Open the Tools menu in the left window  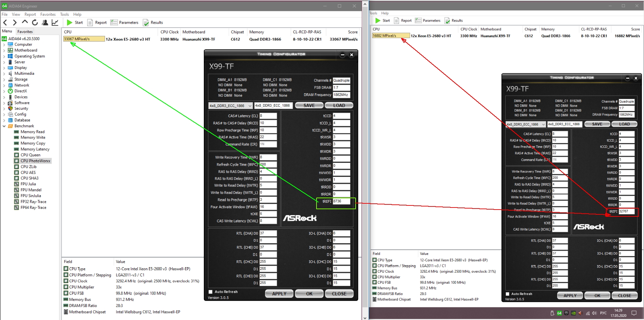coord(64,14)
